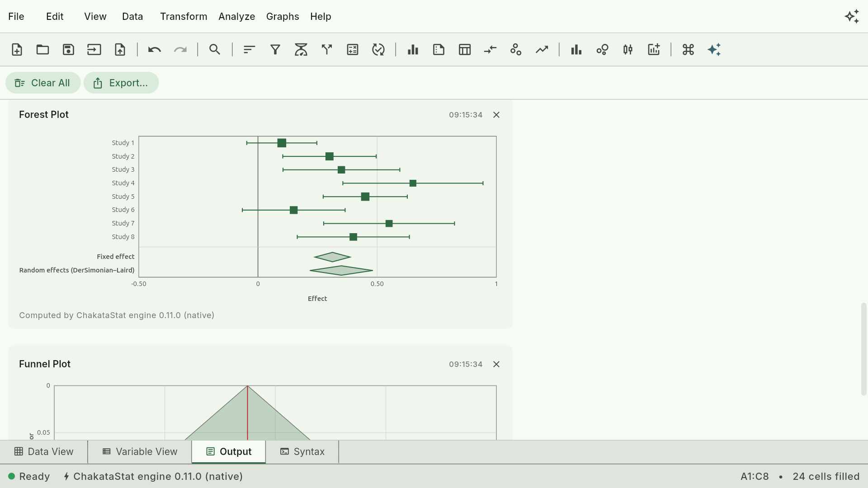This screenshot has width=868, height=488.
Task: Open the Graphs menu
Action: (283, 17)
